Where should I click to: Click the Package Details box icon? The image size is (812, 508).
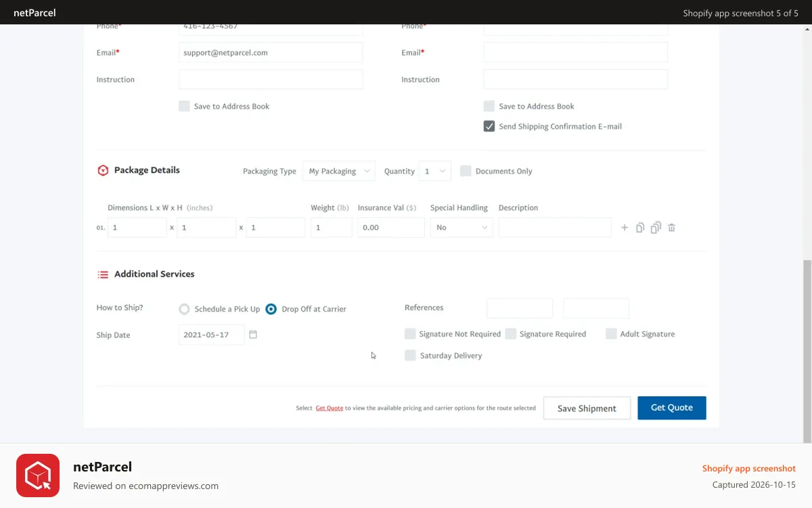click(103, 171)
